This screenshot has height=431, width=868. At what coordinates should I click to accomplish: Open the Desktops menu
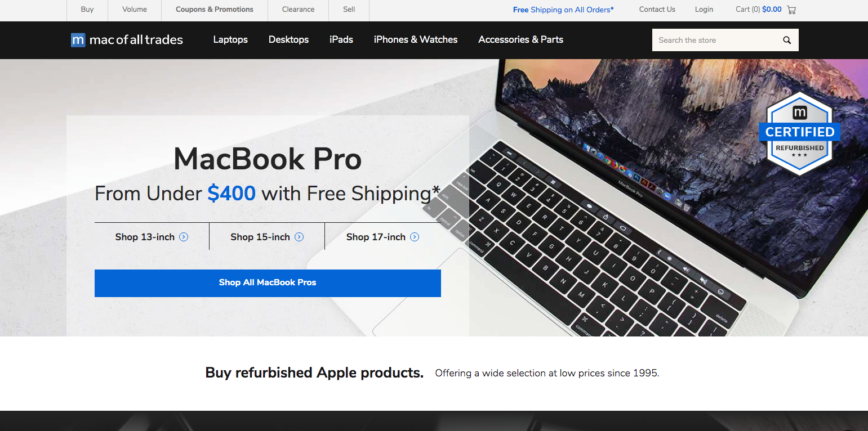coord(288,39)
